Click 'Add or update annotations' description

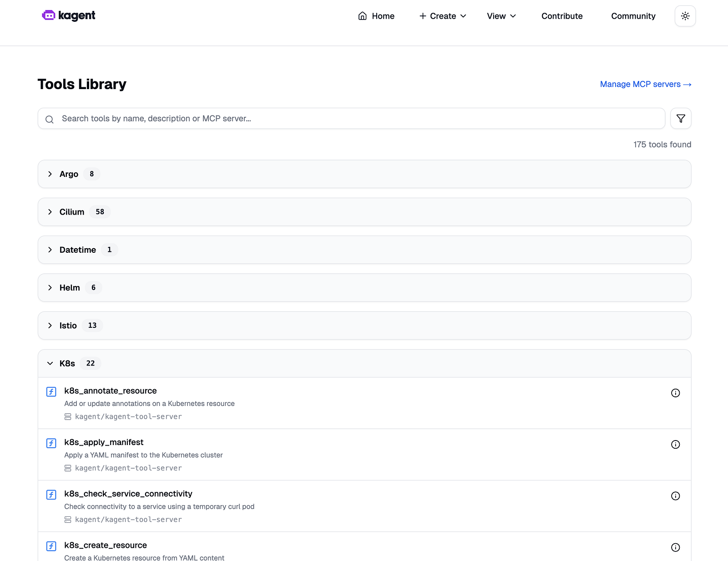(x=149, y=404)
